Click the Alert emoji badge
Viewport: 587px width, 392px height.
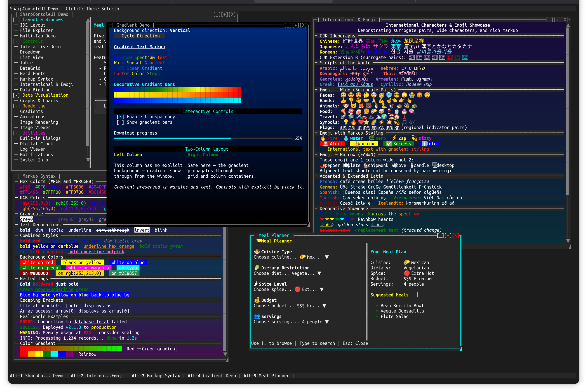(333, 144)
